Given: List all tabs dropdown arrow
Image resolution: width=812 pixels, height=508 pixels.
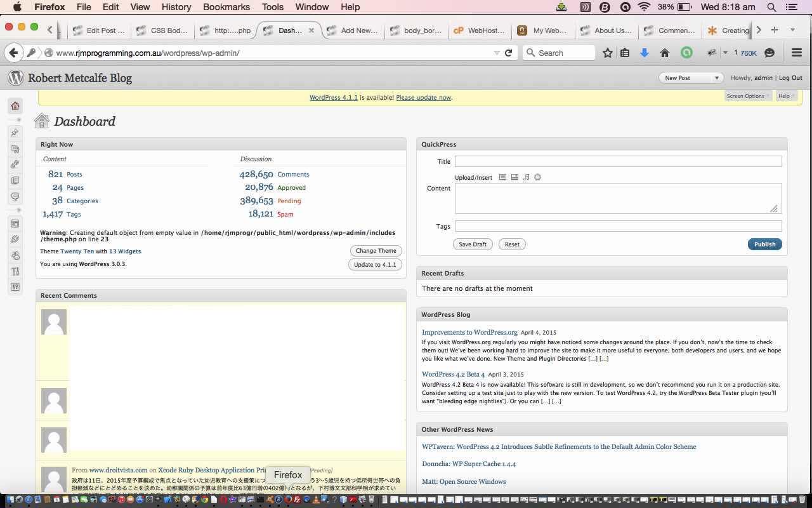Looking at the screenshot, I should pyautogui.click(x=792, y=30).
